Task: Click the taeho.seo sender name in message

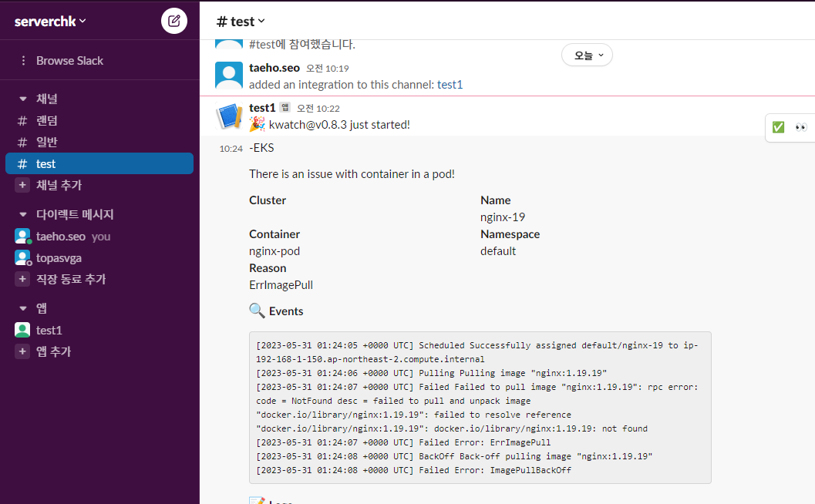Action: (274, 68)
